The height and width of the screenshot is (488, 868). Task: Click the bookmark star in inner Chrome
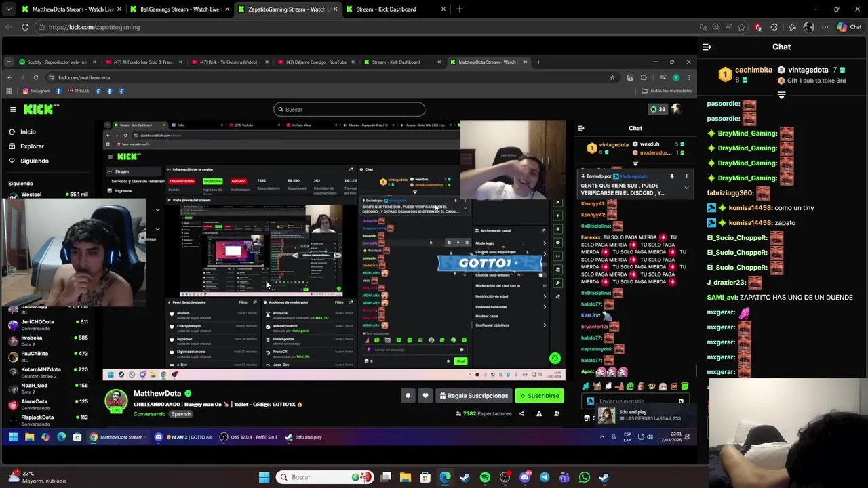pyautogui.click(x=612, y=77)
